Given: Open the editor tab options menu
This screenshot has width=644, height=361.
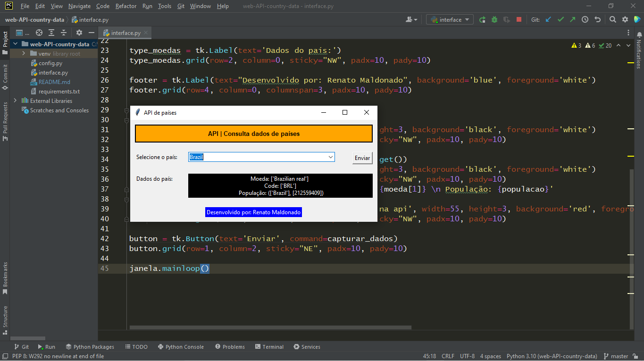Looking at the screenshot, I should pyautogui.click(x=628, y=33).
